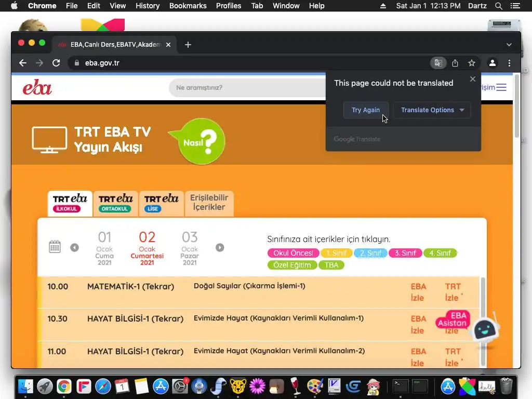Open a new browser tab

tap(188, 45)
